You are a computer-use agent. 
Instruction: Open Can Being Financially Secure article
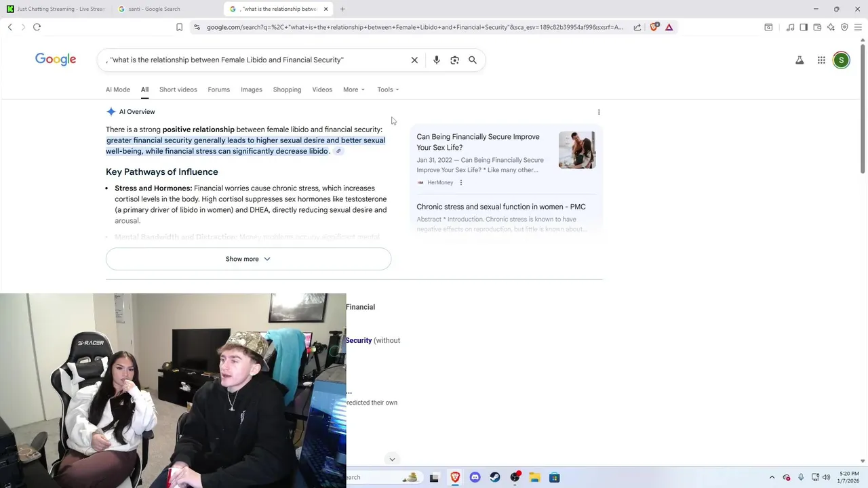[x=478, y=142]
